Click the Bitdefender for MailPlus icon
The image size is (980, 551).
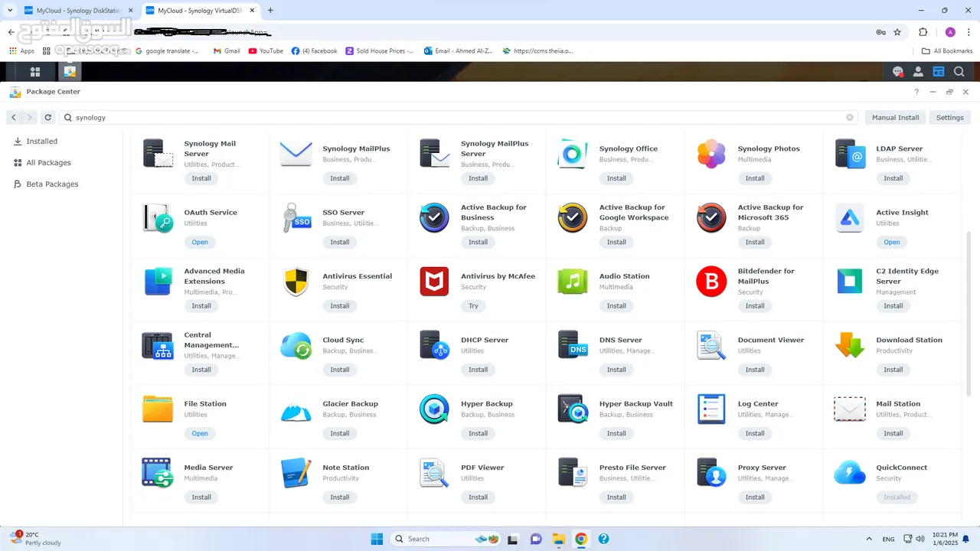tap(711, 281)
